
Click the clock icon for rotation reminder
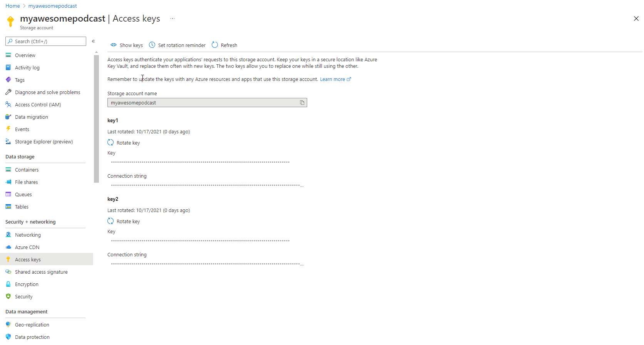click(x=152, y=45)
